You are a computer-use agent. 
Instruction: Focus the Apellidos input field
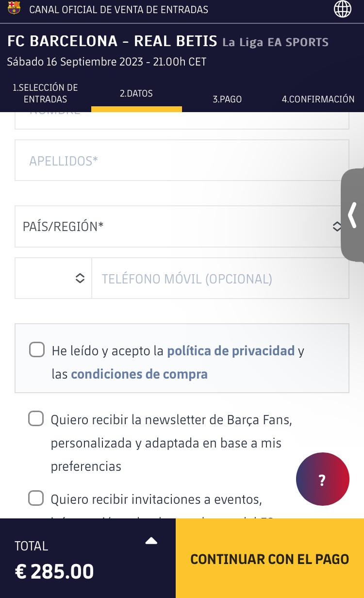(x=182, y=160)
